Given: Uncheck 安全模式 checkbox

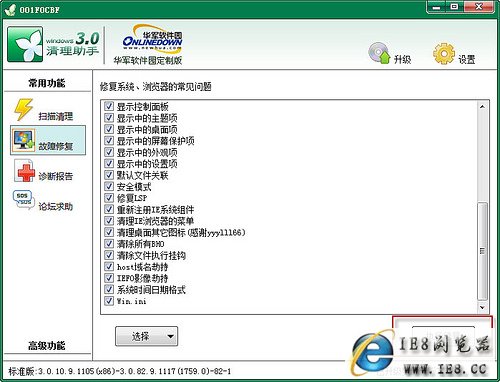Looking at the screenshot, I should tap(109, 186).
